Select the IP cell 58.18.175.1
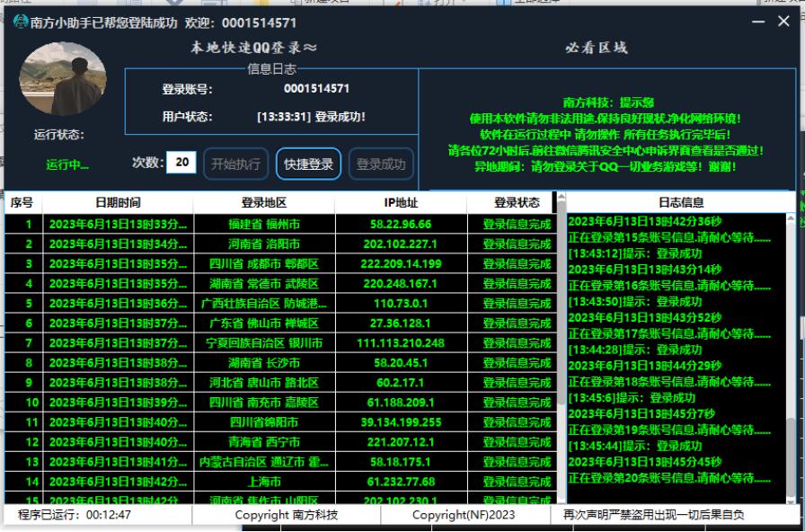The image size is (805, 532). pyautogui.click(x=401, y=462)
